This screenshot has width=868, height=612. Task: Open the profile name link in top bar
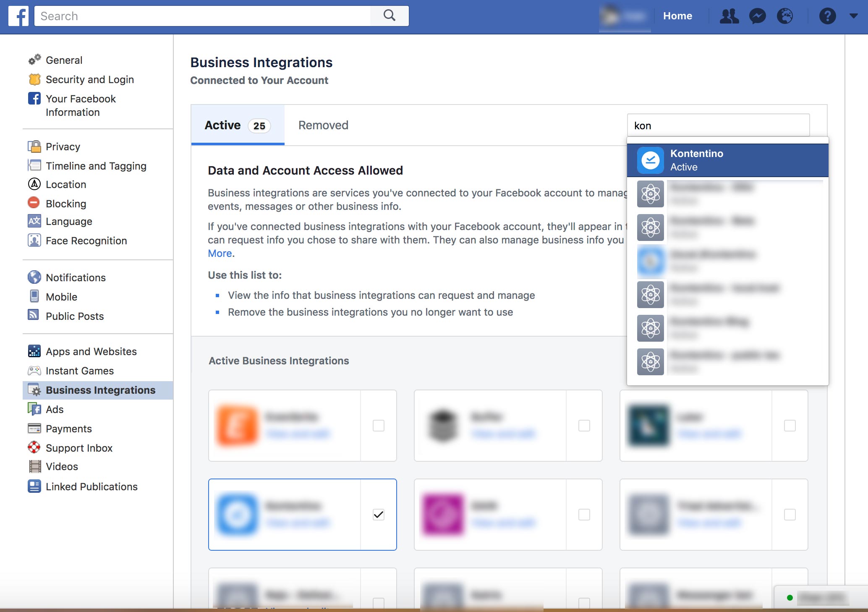pyautogui.click(x=625, y=16)
